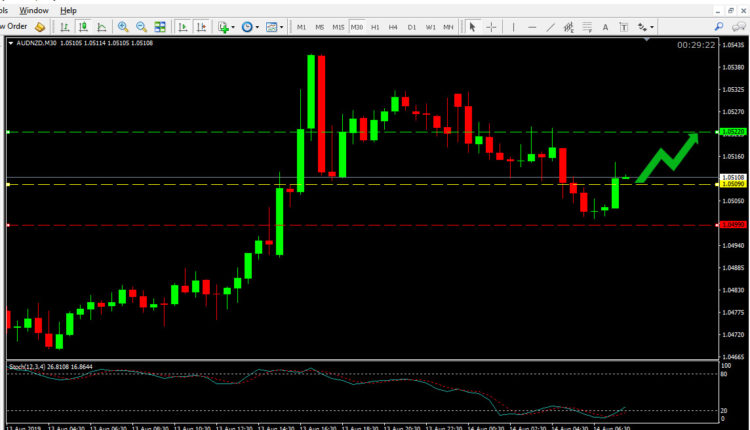Select the M5 timeframe
Image resolution: width=750 pixels, height=430 pixels.
coord(320,27)
